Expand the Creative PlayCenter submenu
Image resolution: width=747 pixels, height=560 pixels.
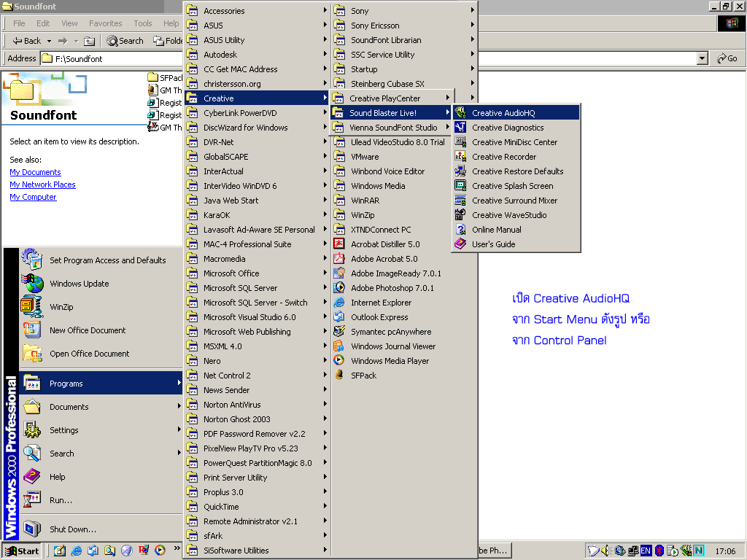[x=391, y=98]
